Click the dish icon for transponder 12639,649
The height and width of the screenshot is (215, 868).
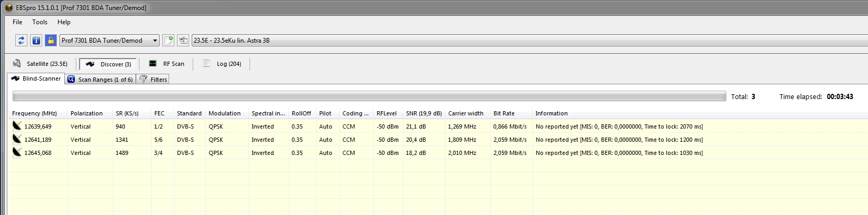(17, 126)
